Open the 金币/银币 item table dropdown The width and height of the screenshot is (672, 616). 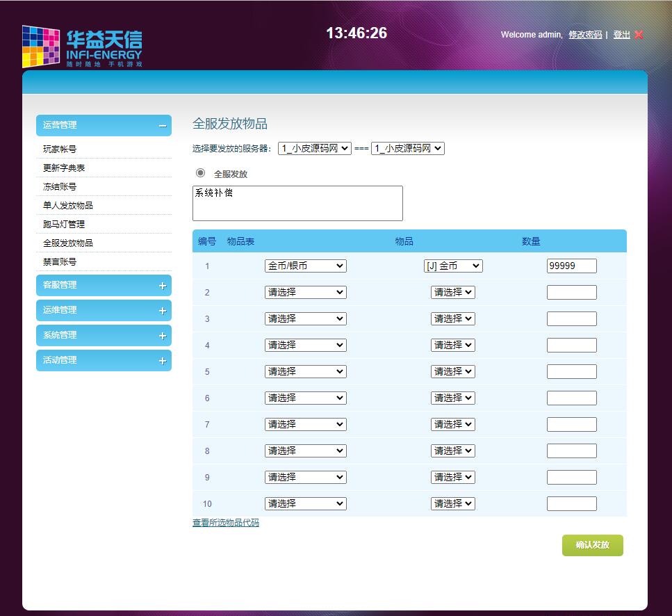click(x=305, y=266)
